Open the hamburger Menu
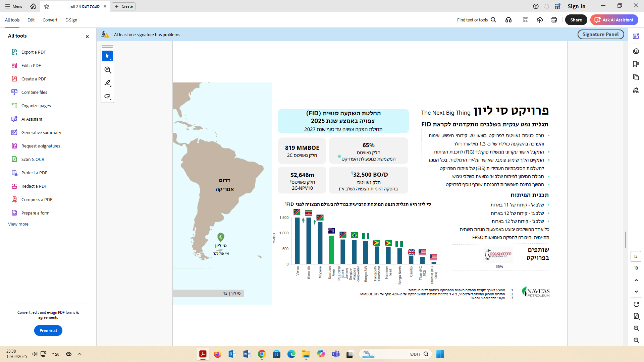This screenshot has width=644, height=362. [x=14, y=6]
